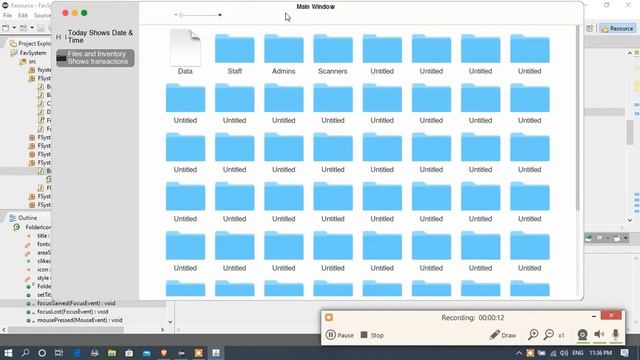Select focusLost(FocusEvent) in Outline

[72, 312]
